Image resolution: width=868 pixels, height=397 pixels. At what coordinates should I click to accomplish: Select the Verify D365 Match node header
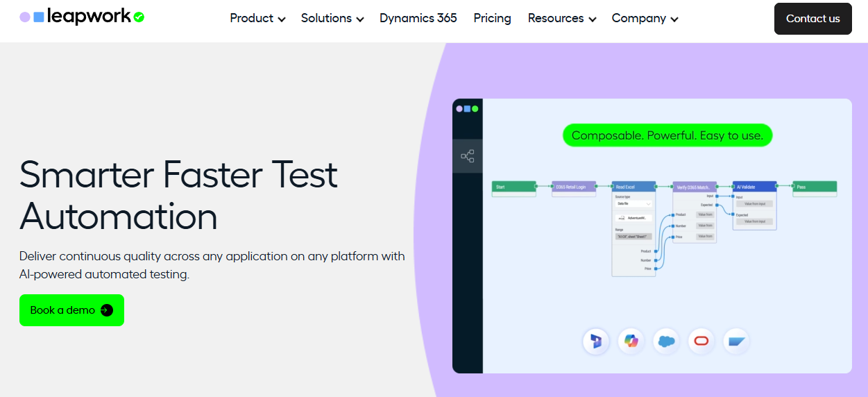click(695, 187)
